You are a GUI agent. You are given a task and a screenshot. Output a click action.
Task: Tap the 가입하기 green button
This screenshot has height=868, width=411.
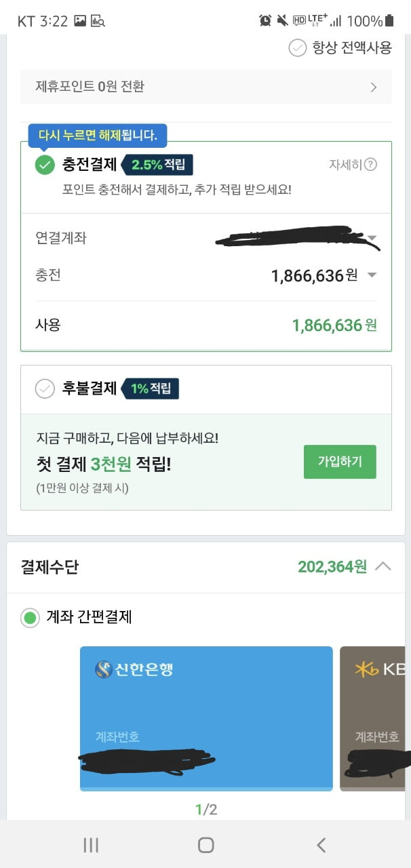340,462
